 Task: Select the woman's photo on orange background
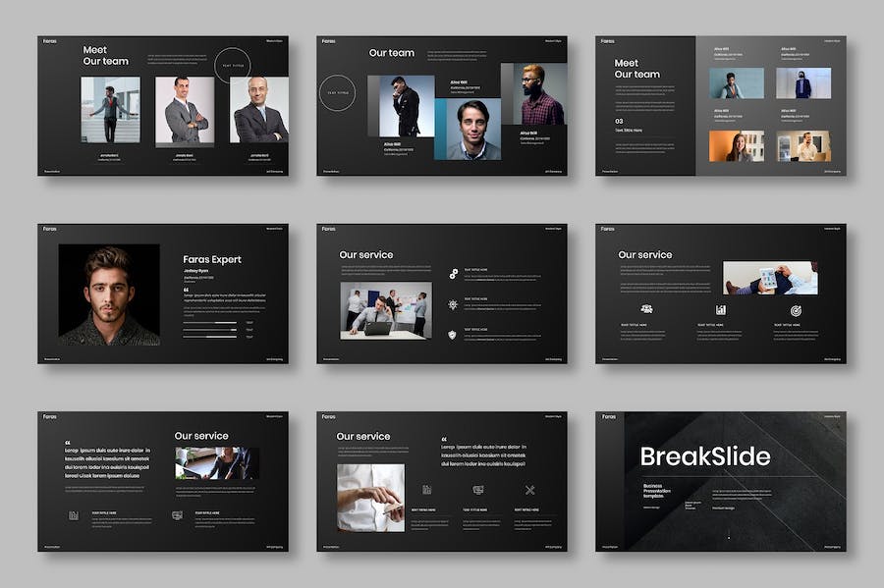coord(736,146)
